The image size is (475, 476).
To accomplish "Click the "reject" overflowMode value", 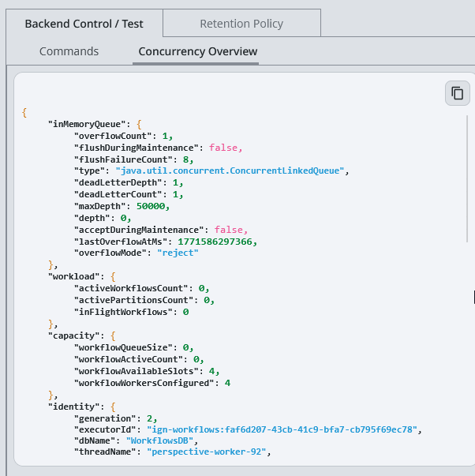I will 178,253.
